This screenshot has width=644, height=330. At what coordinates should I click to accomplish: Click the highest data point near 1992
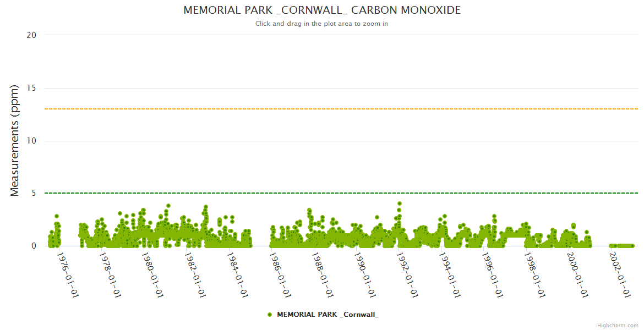(x=400, y=204)
